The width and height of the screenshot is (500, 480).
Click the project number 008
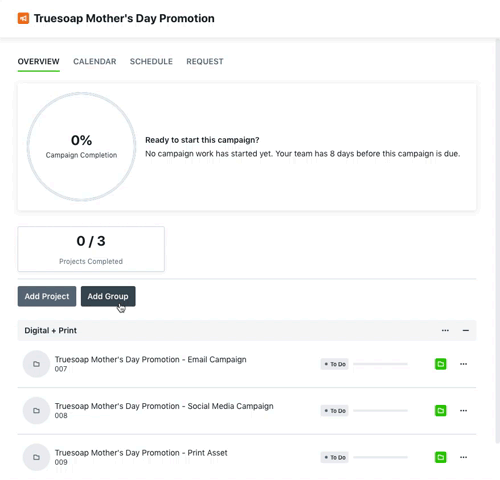pyautogui.click(x=61, y=416)
